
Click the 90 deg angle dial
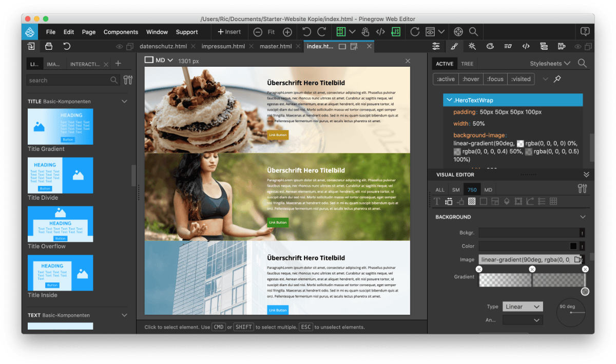pos(571,312)
